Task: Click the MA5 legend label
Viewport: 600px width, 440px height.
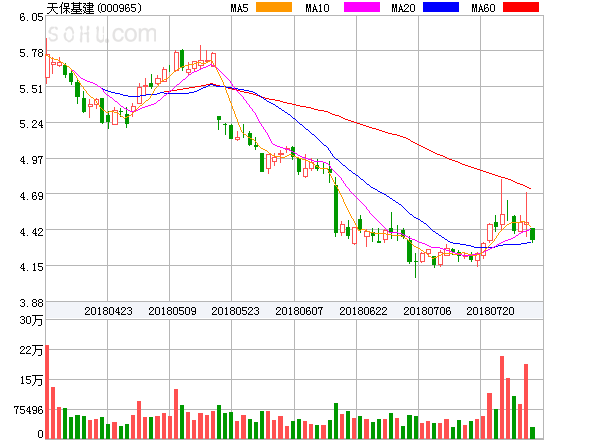Action: pyautogui.click(x=239, y=8)
